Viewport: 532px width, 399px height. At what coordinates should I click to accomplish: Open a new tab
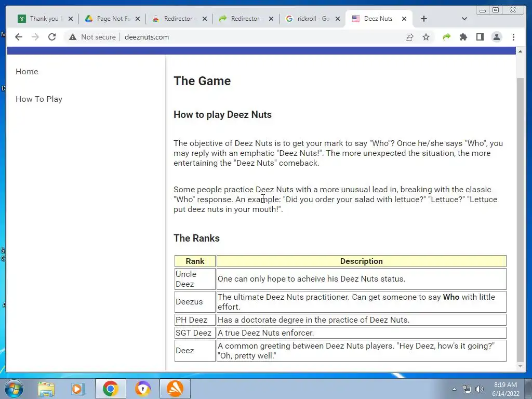click(424, 19)
